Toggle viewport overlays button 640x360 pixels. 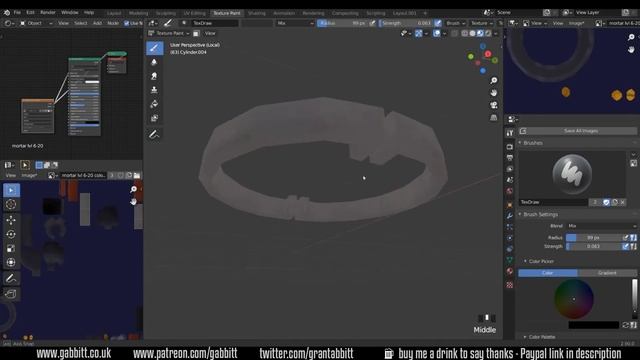(x=436, y=33)
